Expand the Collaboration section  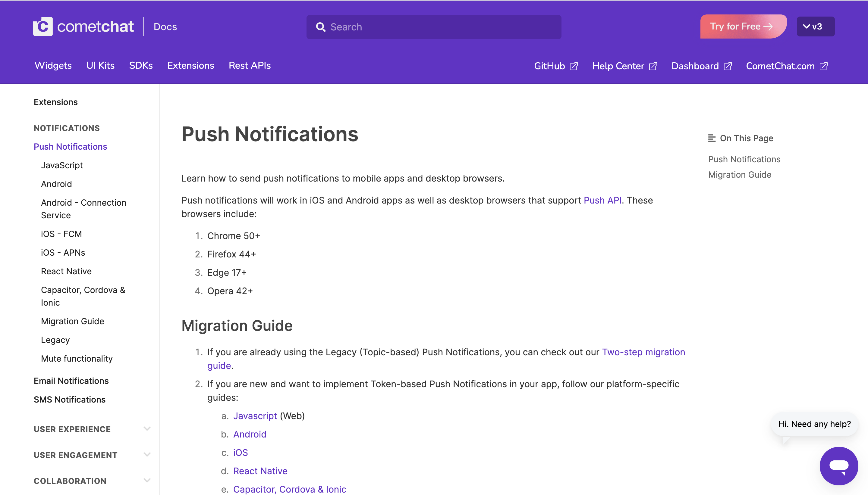click(147, 480)
